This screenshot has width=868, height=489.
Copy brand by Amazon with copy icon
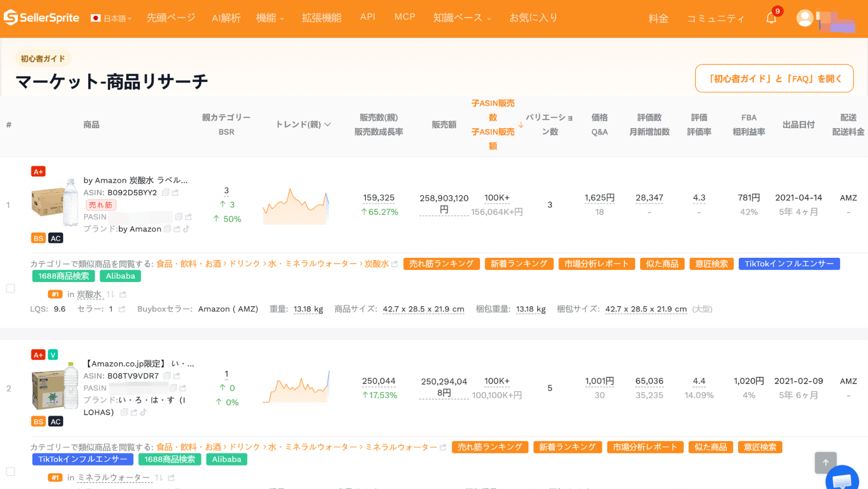pyautogui.click(x=167, y=229)
